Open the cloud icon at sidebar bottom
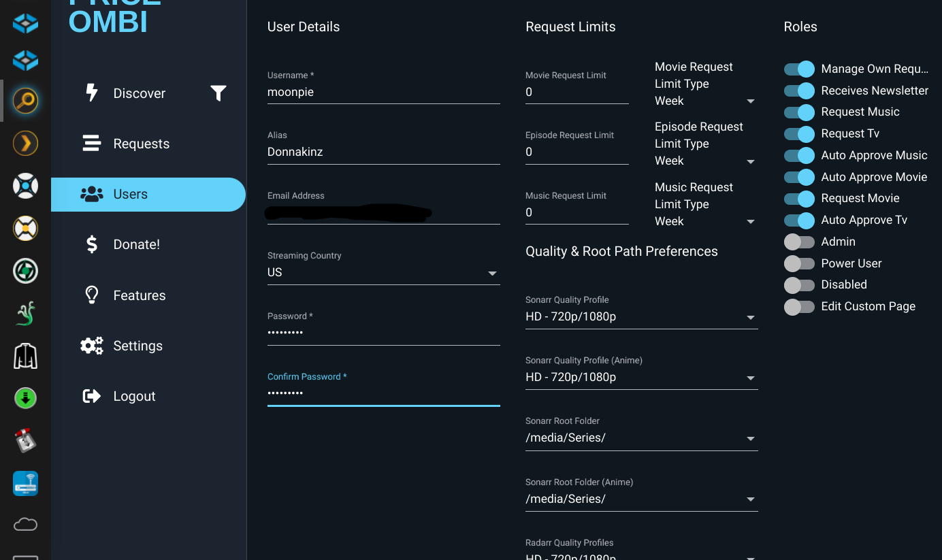The height and width of the screenshot is (560, 942). click(25, 524)
